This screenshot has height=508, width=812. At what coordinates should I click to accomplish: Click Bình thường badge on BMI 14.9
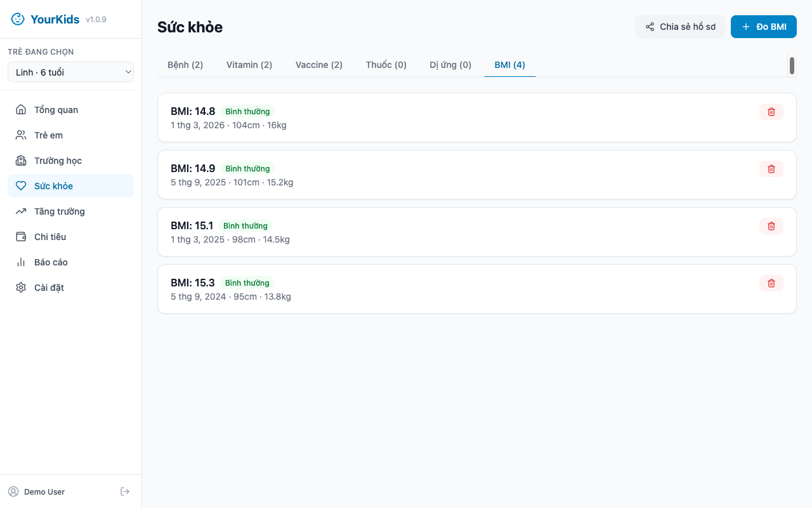pyautogui.click(x=247, y=169)
